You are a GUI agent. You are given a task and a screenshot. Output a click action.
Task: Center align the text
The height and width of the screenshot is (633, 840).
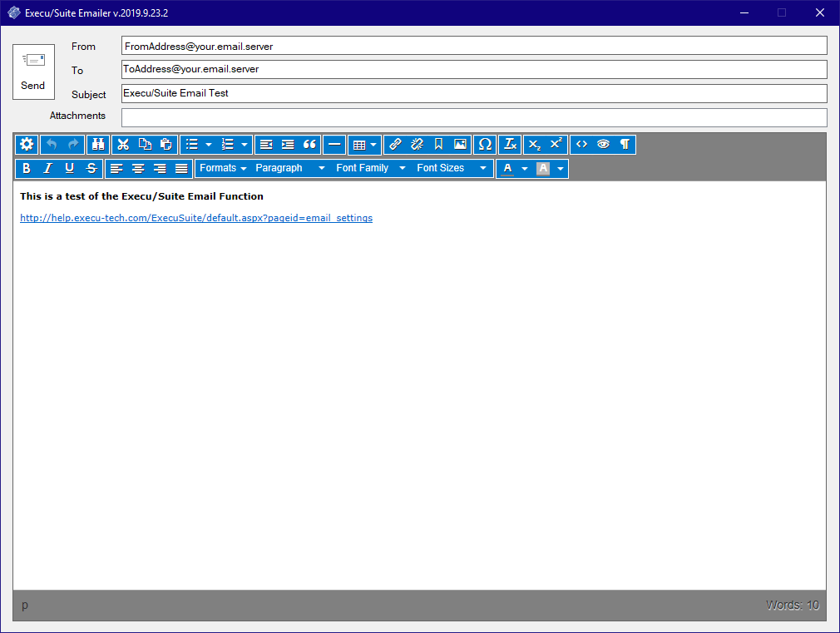click(x=138, y=168)
